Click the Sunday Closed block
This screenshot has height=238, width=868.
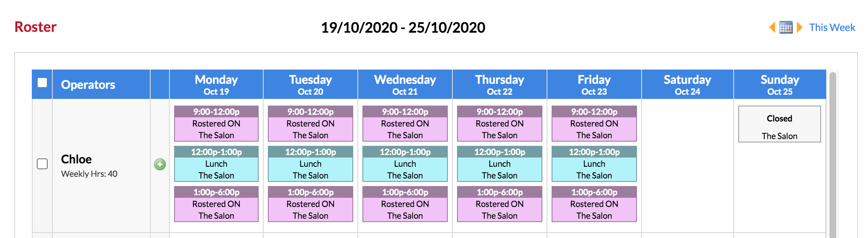tap(779, 124)
